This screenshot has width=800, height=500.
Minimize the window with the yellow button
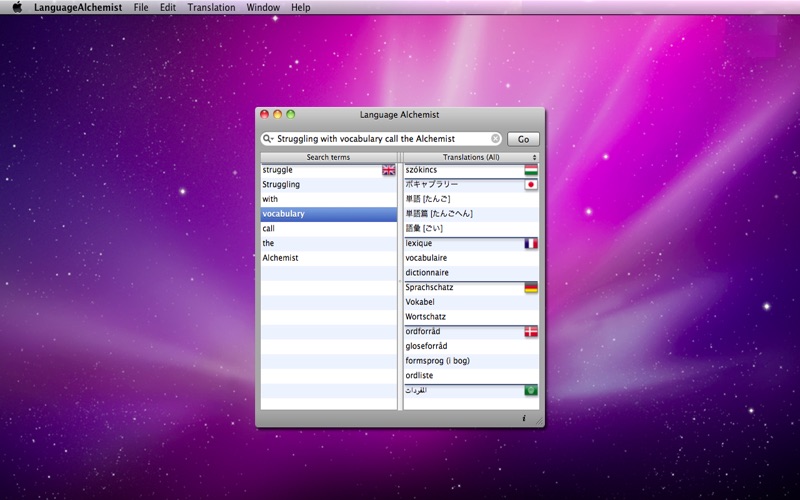(x=278, y=114)
